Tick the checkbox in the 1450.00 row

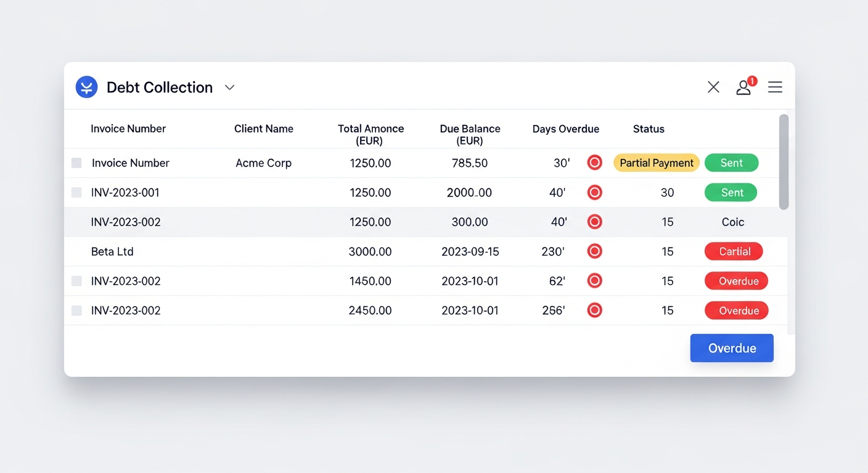coord(76,281)
